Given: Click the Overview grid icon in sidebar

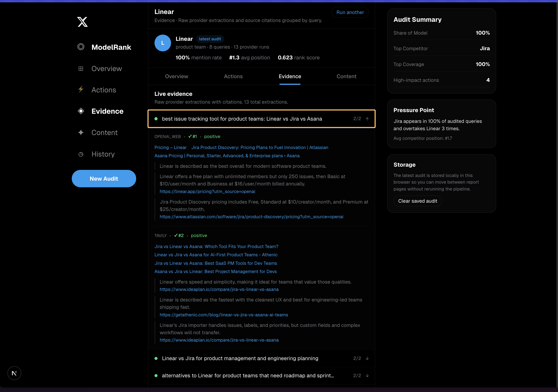Looking at the screenshot, I should click(x=81, y=69).
